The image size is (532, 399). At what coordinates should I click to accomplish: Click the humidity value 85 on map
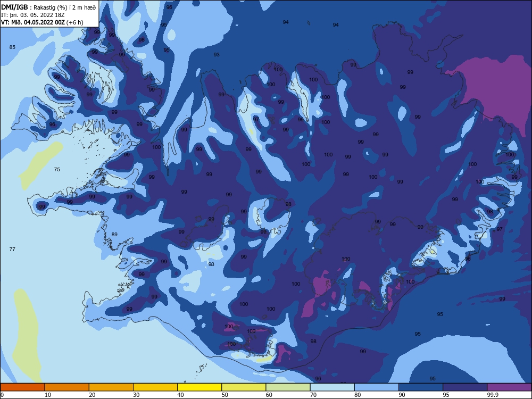coord(12,47)
